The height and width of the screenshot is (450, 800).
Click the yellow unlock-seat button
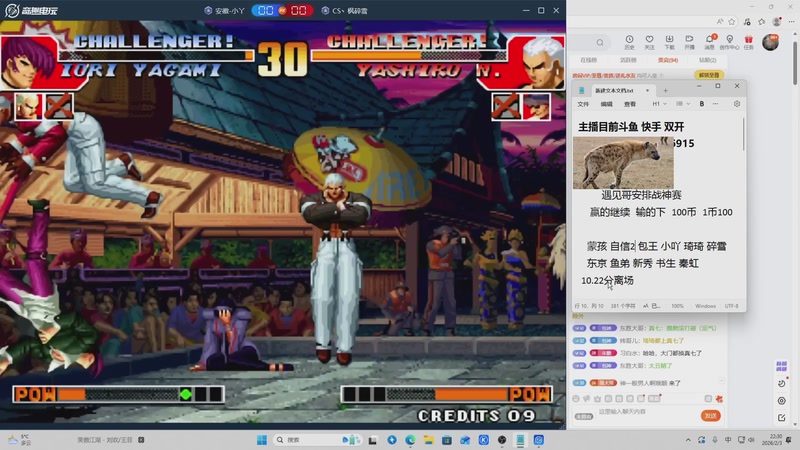pyautogui.click(x=708, y=75)
